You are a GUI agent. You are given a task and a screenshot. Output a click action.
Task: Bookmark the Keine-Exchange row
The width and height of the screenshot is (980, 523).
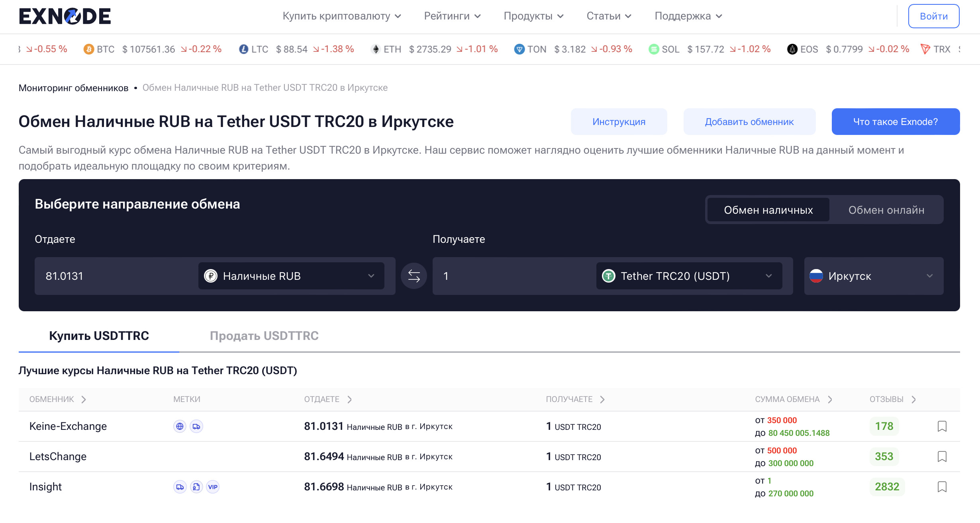coord(942,426)
